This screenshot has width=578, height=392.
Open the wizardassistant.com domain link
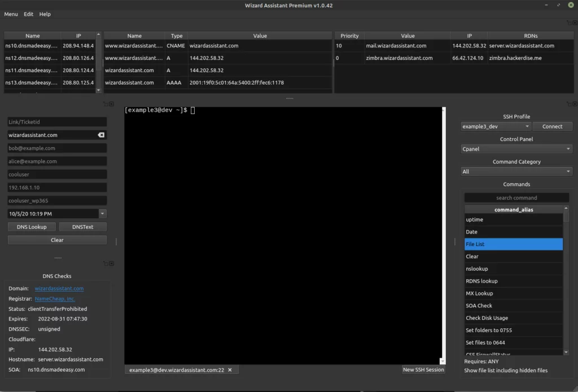coord(59,288)
